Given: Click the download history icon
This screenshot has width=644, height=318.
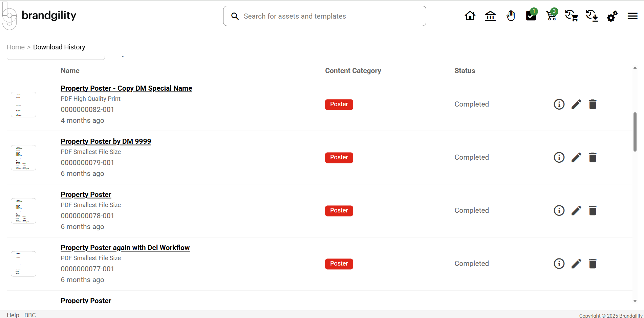Looking at the screenshot, I should pos(592,16).
